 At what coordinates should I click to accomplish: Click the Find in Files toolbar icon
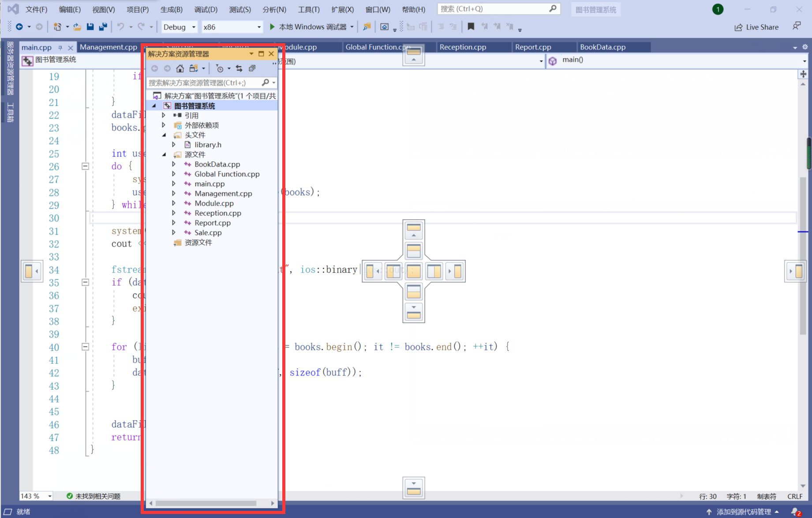367,27
